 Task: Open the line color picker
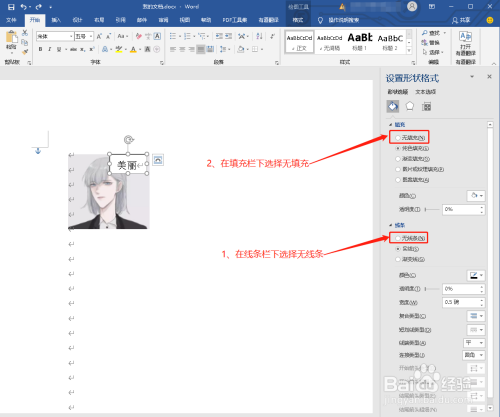point(476,275)
